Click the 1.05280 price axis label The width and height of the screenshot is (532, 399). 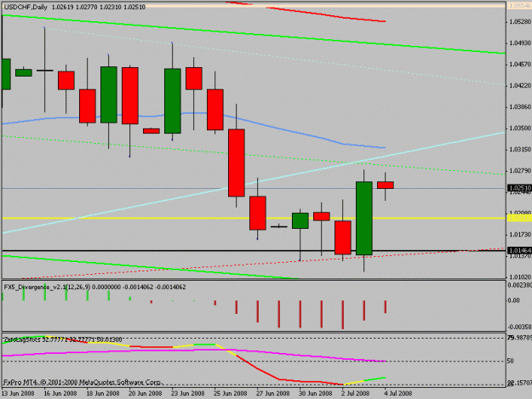click(520, 22)
